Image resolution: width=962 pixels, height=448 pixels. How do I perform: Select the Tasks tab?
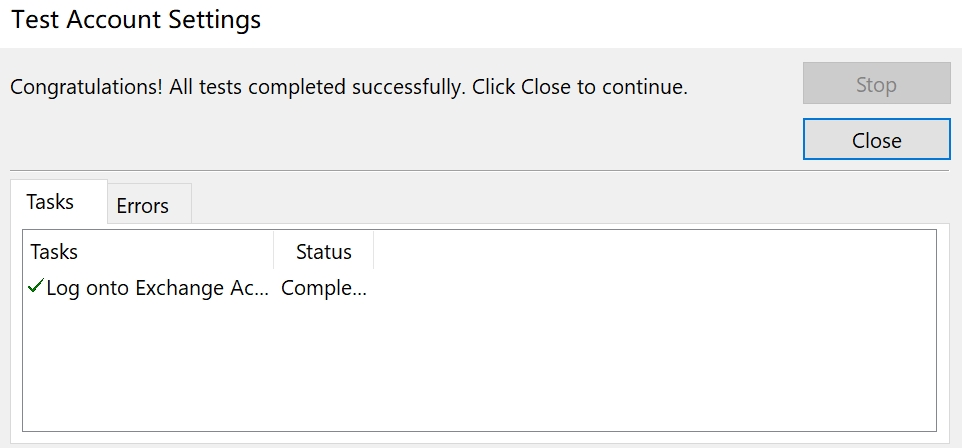[51, 202]
